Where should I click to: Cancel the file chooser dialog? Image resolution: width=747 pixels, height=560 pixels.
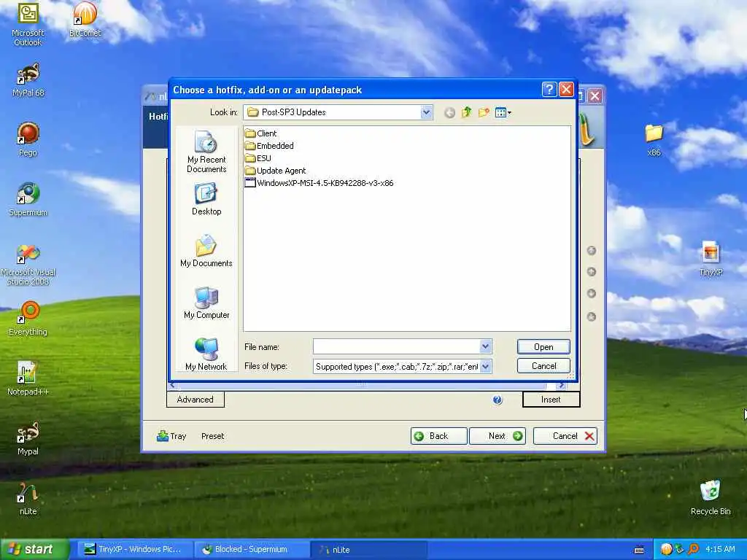pos(543,366)
